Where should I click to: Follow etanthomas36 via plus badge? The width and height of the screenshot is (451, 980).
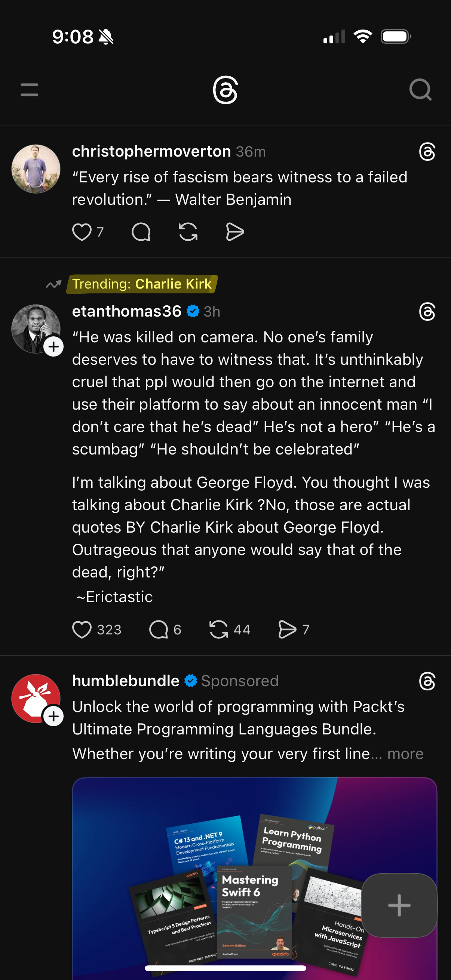click(x=53, y=346)
